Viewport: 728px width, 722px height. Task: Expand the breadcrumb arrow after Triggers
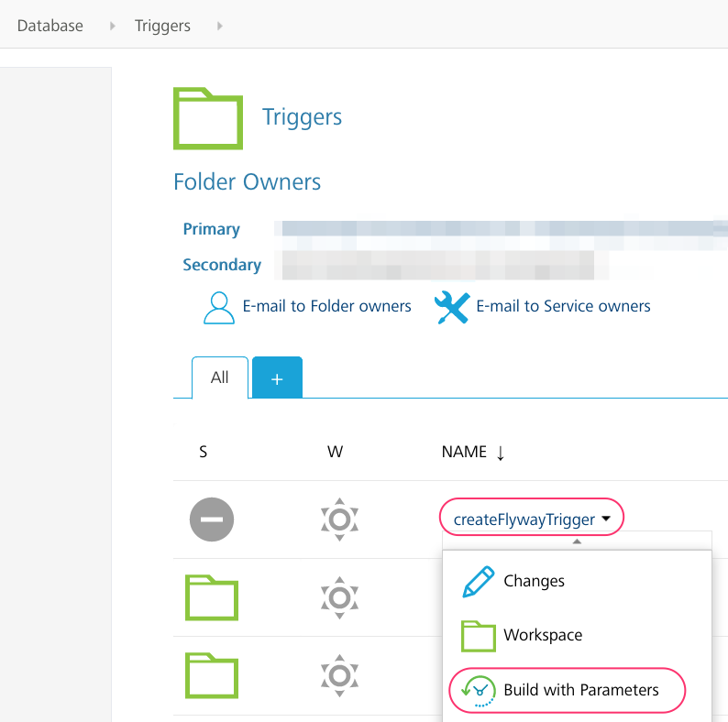tap(220, 26)
